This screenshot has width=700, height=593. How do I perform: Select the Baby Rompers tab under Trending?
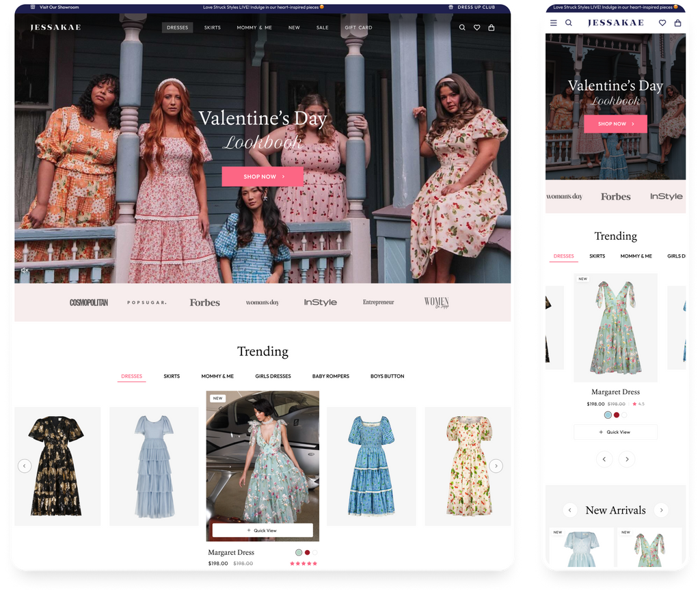coord(331,376)
